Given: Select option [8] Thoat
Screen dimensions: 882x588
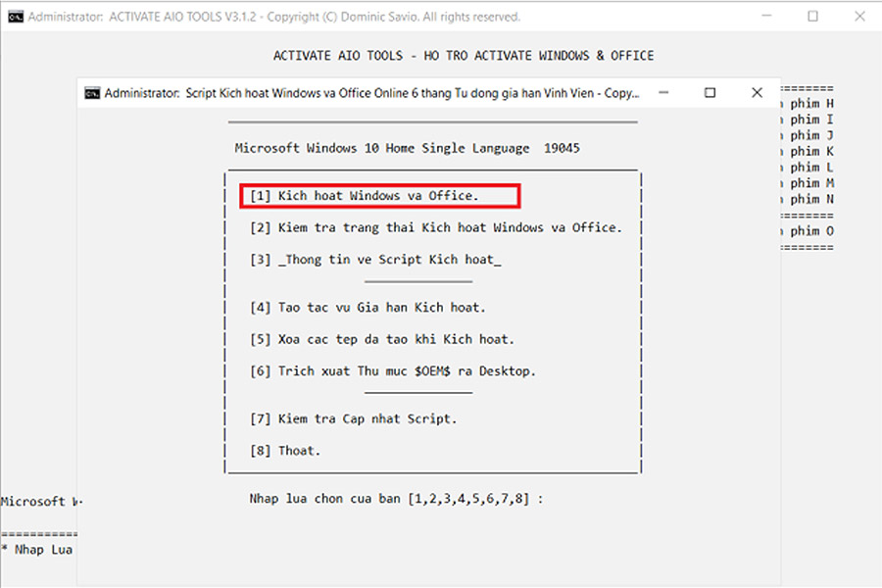Looking at the screenshot, I should click(285, 451).
